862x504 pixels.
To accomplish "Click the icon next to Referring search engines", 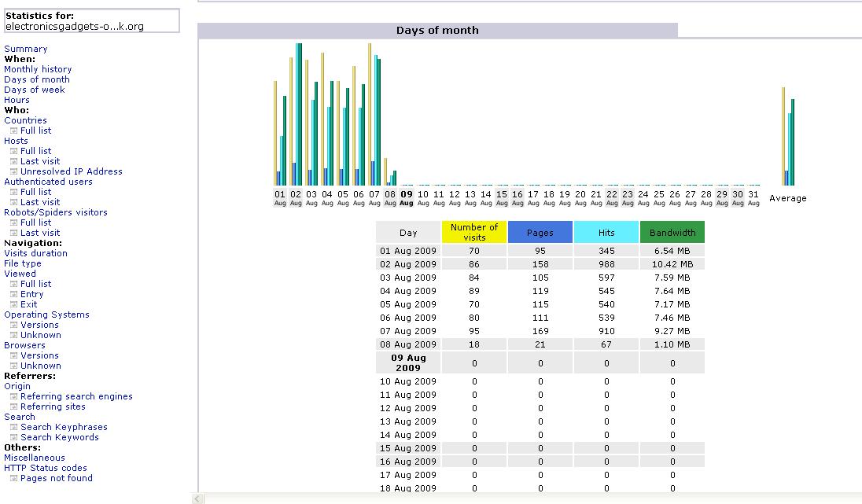I will coord(13,396).
